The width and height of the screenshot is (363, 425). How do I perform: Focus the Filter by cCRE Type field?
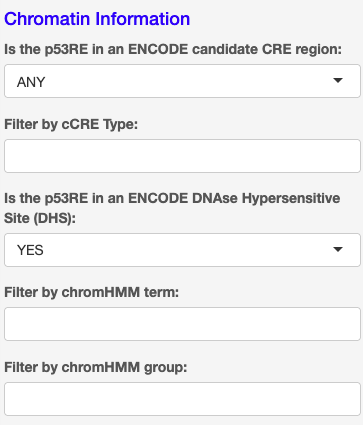[182, 156]
